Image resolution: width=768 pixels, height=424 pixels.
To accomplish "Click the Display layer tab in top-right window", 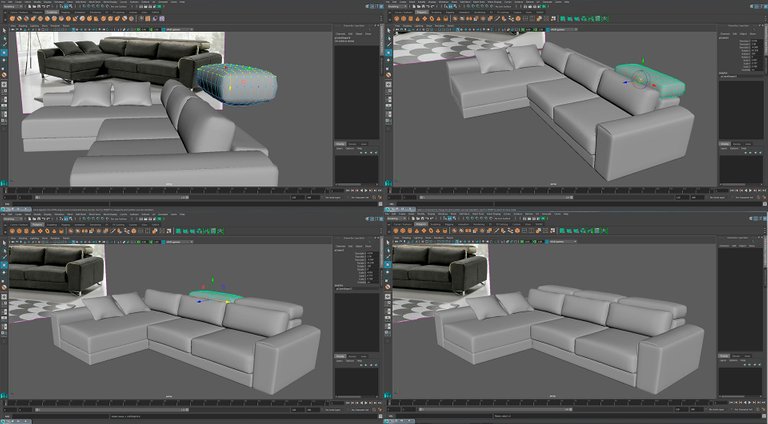I will point(726,144).
